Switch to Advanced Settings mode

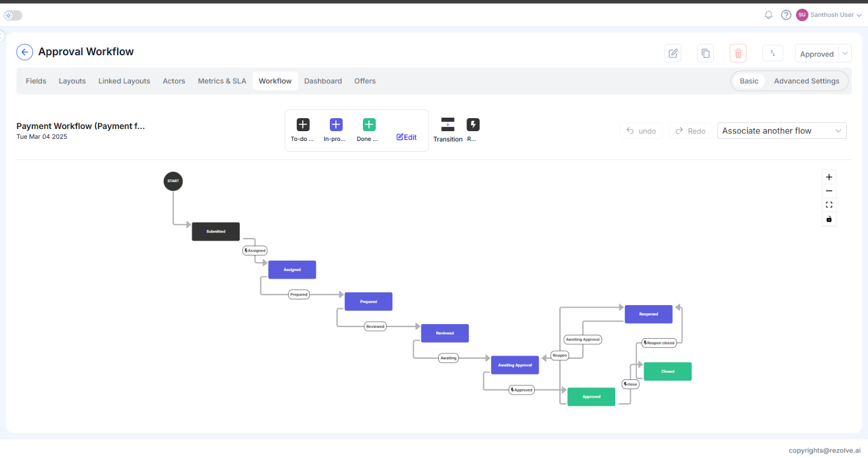(806, 81)
